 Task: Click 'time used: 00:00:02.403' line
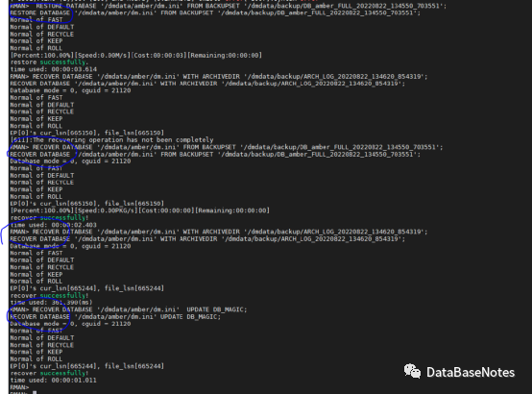pyautogui.click(x=53, y=225)
